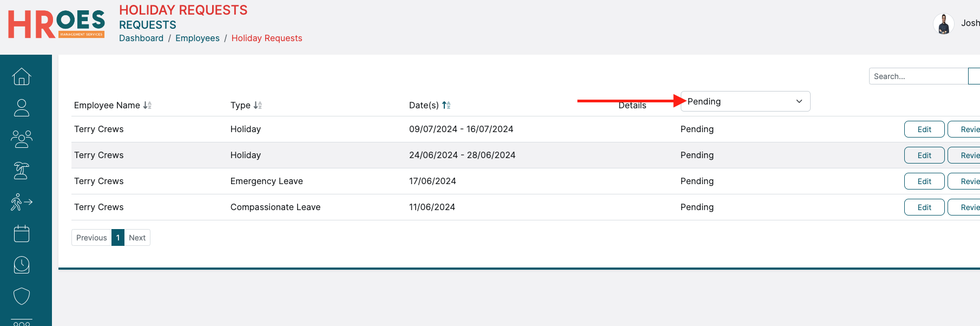Open user avatar for Josh
Image resolution: width=980 pixels, height=326 pixels.
coord(943,24)
